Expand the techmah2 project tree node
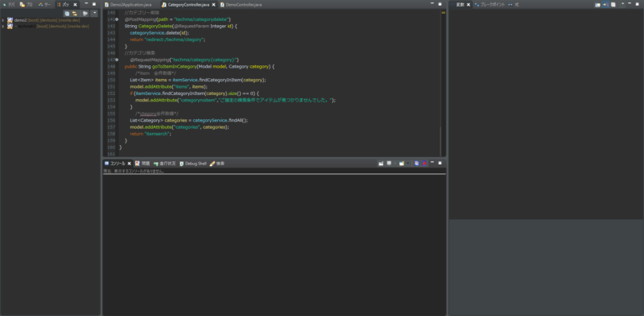 [3, 27]
